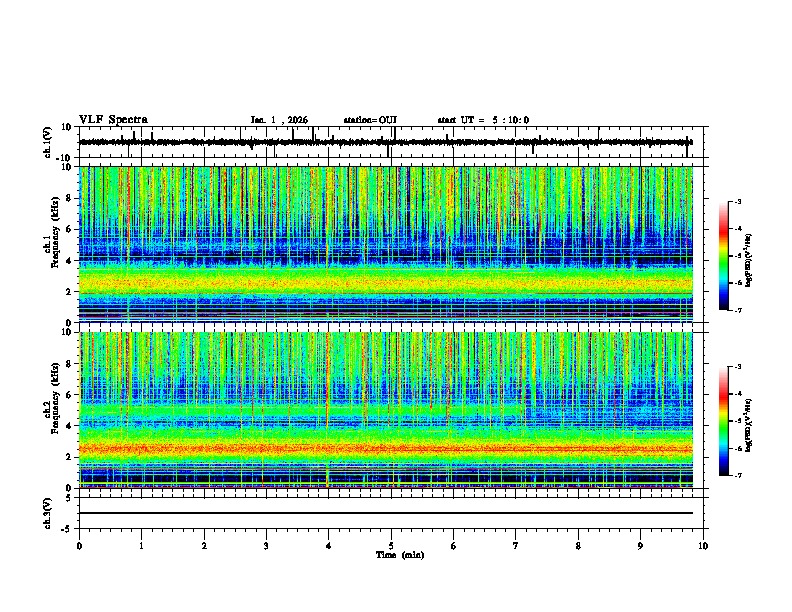792x612 pixels.
Task: Click inside the ch.1 frequency spectrogram
Action: [386, 244]
